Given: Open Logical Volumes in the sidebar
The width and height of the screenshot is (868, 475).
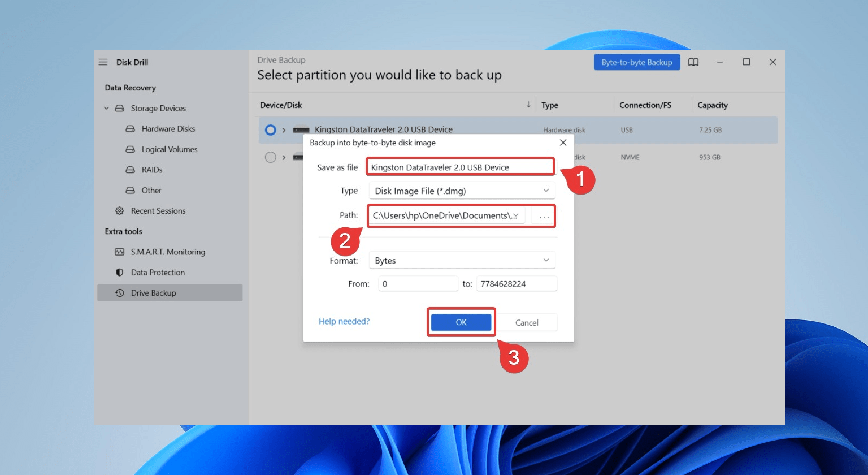Looking at the screenshot, I should pos(170,149).
